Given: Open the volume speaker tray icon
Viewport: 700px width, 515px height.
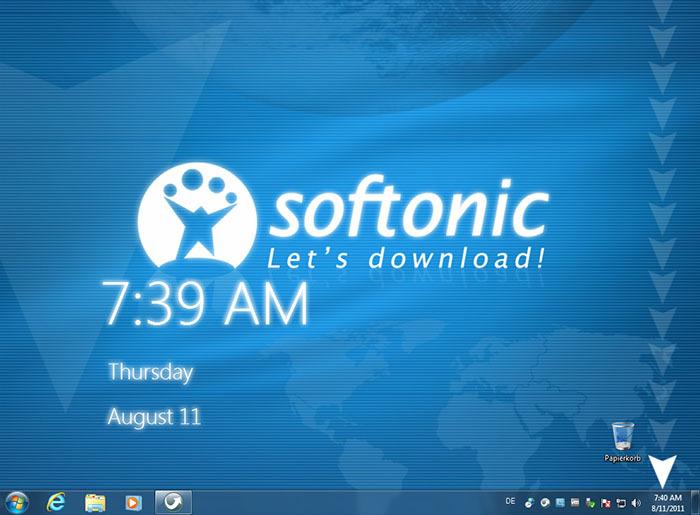Looking at the screenshot, I should (636, 503).
